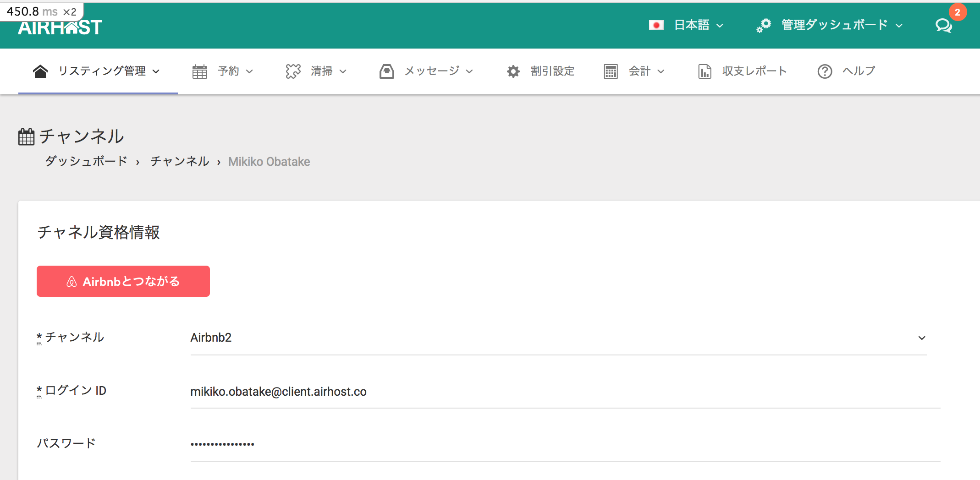This screenshot has width=980, height=480.
Task: Click the calculator icon next to 会計
Action: (x=611, y=71)
